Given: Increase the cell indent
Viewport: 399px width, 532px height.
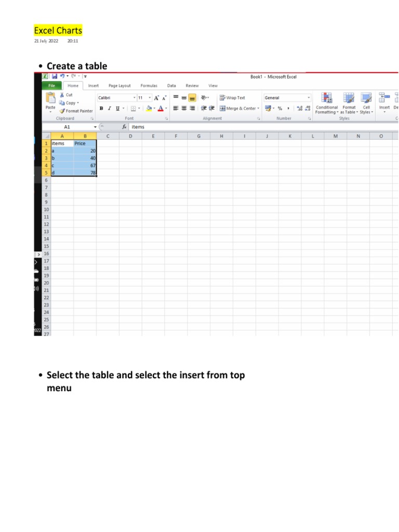Looking at the screenshot, I should (x=212, y=108).
